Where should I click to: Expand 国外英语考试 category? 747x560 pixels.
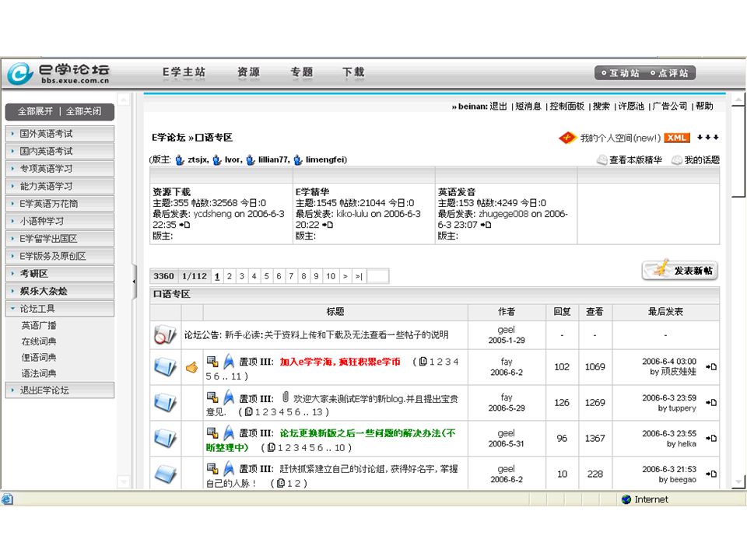(60, 134)
